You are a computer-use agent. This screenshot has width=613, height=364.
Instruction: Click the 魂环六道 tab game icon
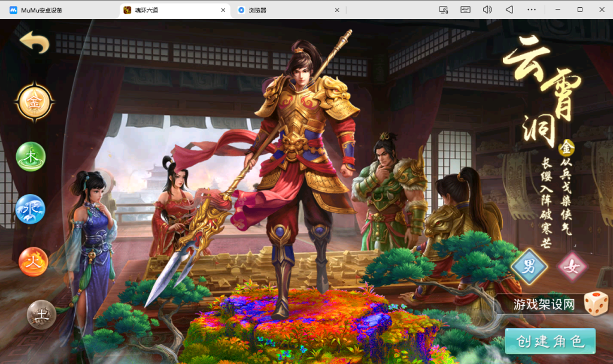pyautogui.click(x=127, y=10)
